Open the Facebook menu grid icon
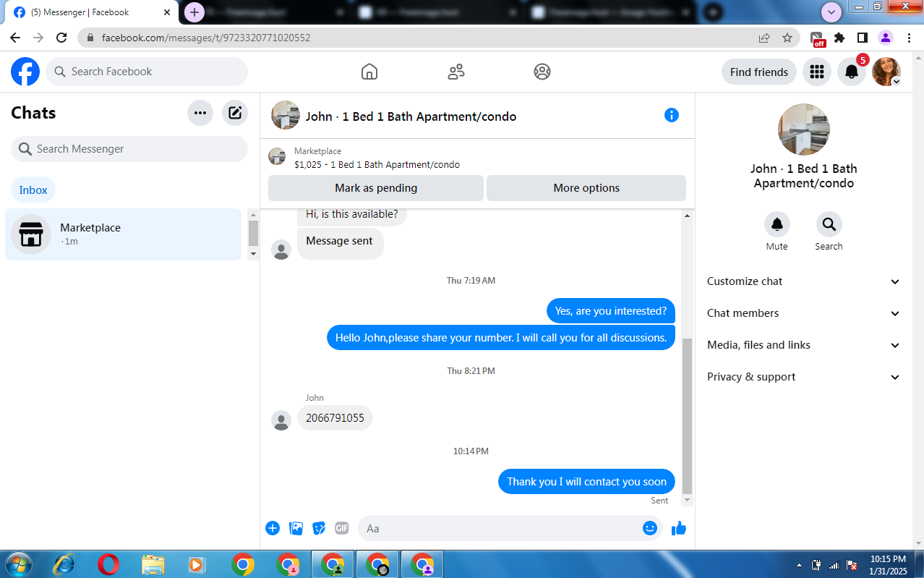Image resolution: width=924 pixels, height=578 pixels. 817,72
